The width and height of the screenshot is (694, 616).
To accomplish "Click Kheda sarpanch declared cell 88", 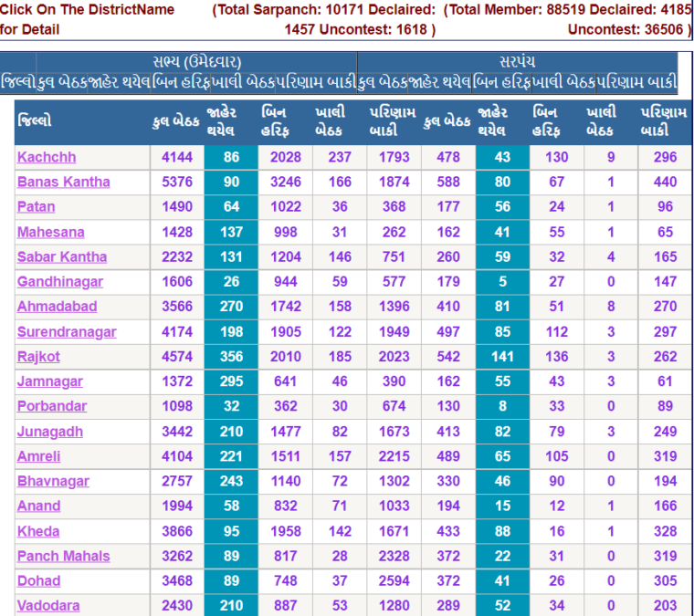I will point(502,531).
